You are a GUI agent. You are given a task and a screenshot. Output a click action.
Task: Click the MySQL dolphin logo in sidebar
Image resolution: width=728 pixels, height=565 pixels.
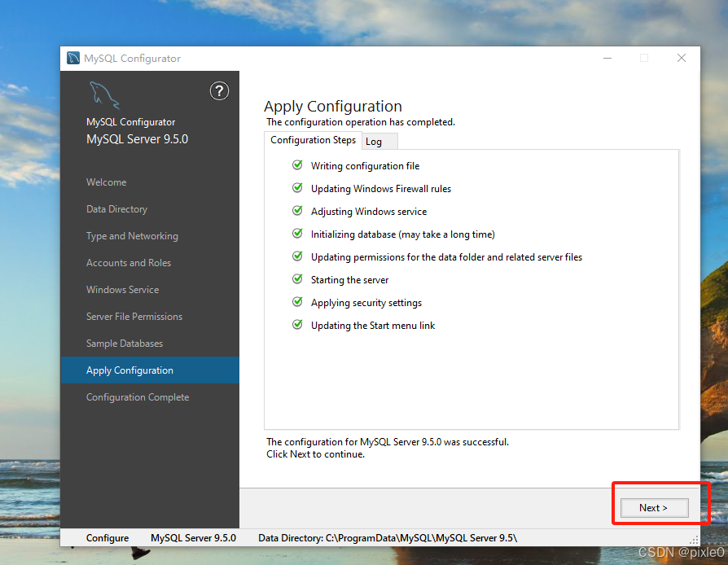click(104, 95)
